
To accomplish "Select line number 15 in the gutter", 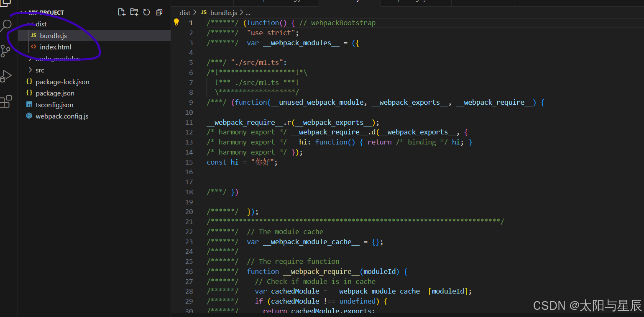I will 189,162.
